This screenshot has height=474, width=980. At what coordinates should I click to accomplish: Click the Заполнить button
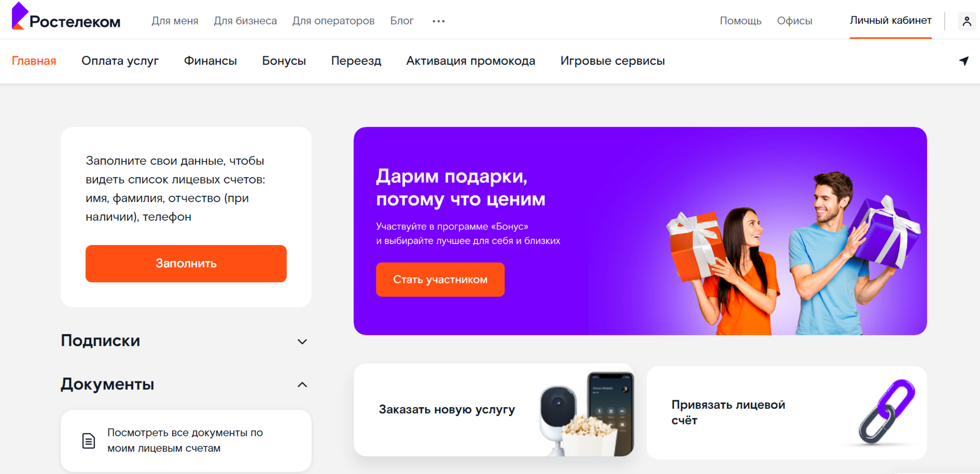(x=186, y=263)
